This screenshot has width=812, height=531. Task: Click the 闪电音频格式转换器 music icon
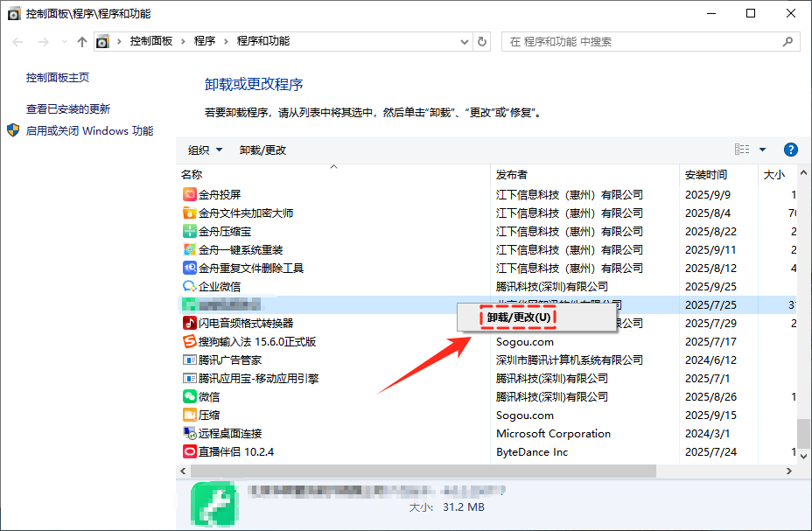click(190, 323)
